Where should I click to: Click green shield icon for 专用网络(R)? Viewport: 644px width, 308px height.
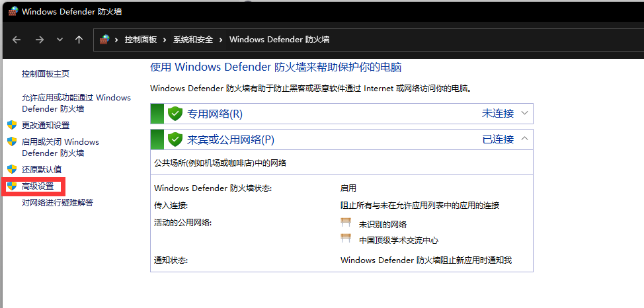click(175, 114)
